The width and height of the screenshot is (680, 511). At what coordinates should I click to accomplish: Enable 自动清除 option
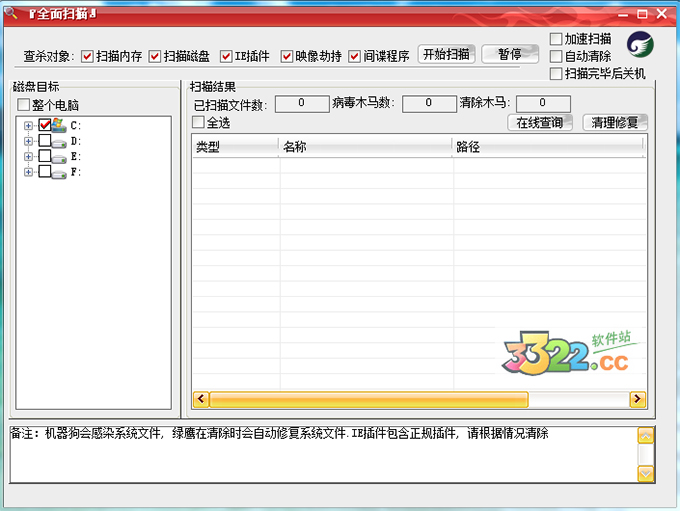[x=556, y=56]
